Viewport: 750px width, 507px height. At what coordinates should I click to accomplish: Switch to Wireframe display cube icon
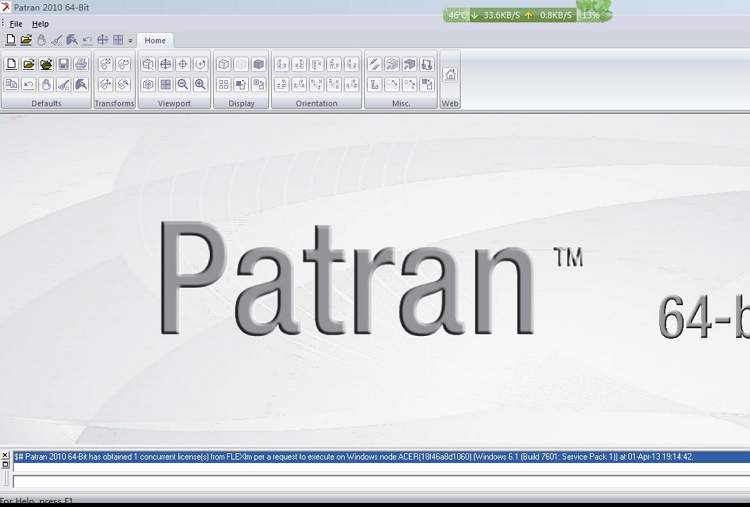click(223, 64)
